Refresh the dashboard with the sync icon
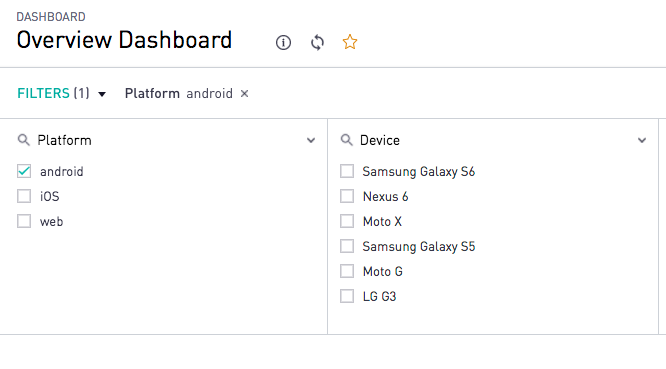 pos(317,42)
